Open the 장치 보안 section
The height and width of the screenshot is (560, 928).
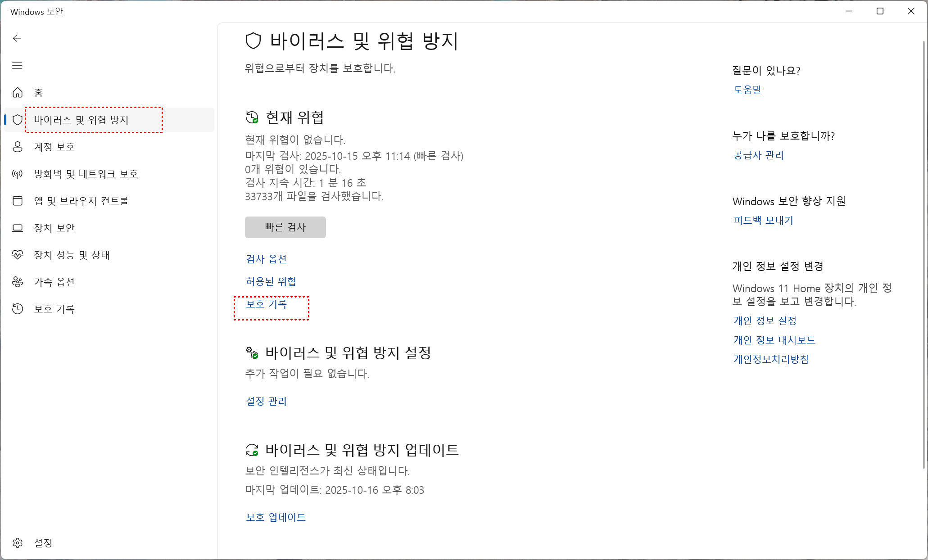(55, 228)
